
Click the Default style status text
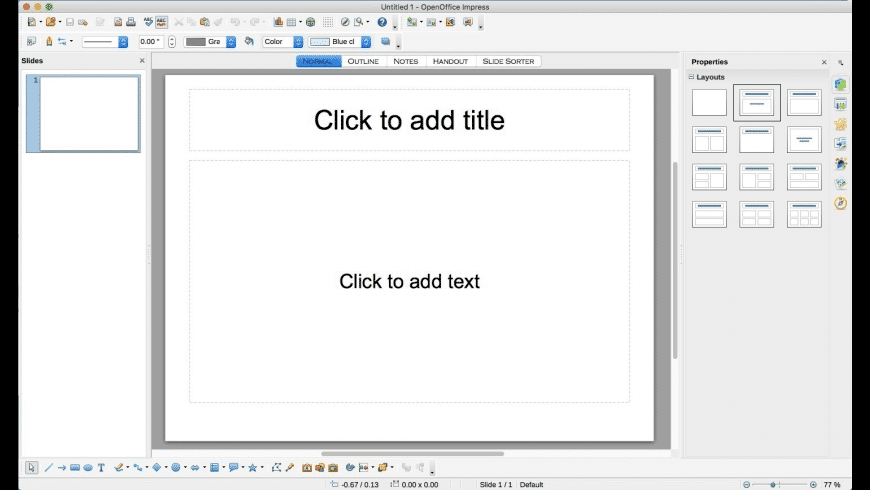pyautogui.click(x=531, y=484)
